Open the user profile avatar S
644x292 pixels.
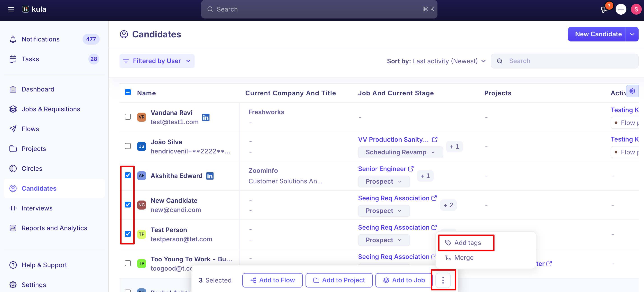[636, 9]
